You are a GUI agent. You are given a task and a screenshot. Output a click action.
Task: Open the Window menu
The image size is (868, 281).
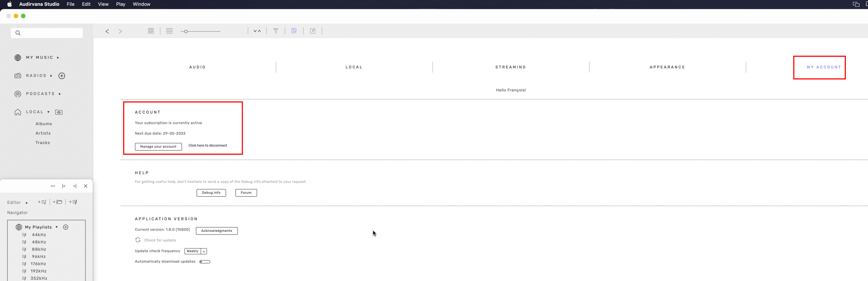click(x=141, y=4)
